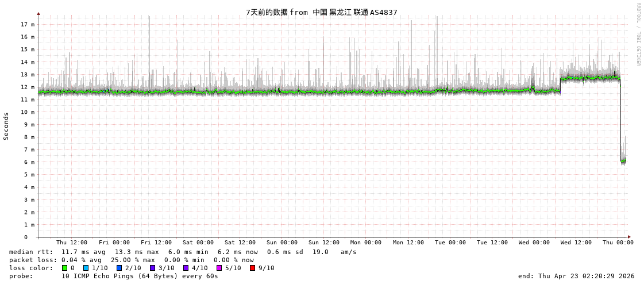Select the 3/10 loss color swatch

tap(152, 268)
